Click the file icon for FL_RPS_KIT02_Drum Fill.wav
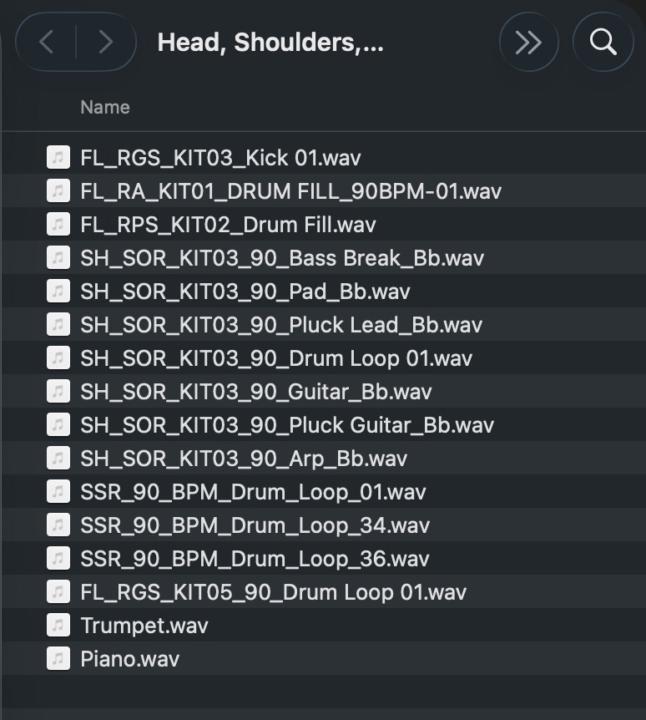The width and height of the screenshot is (646, 720). (x=59, y=225)
